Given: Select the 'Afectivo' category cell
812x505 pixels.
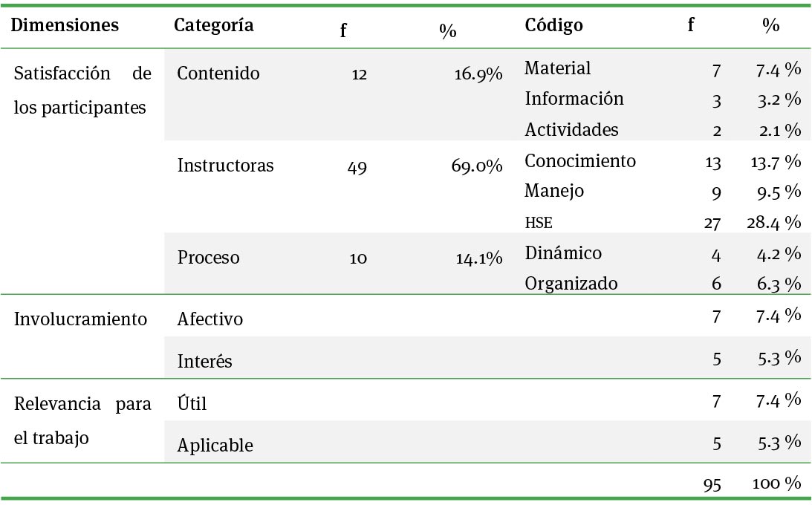Looking at the screenshot, I should [x=210, y=319].
